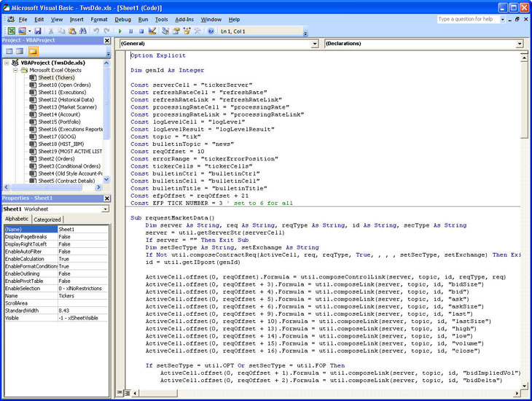
Task: Open the Project Explorer toolbar icon
Action: pyautogui.click(x=165, y=31)
